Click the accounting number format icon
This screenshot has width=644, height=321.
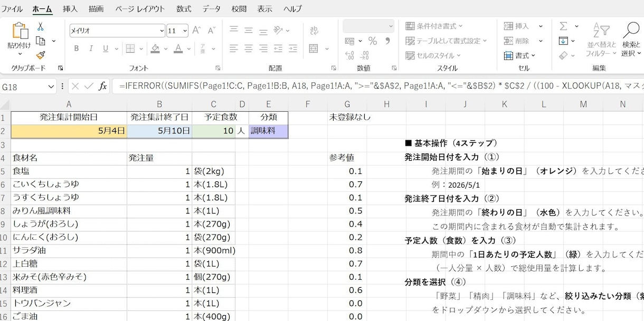[x=349, y=41]
